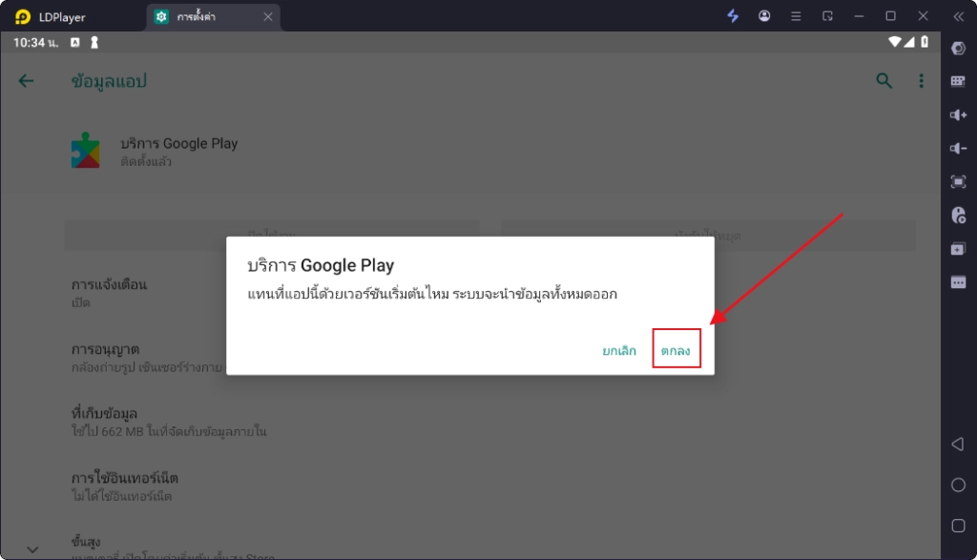Collapse the LDPlayer sidebar with double chevron
The width and height of the screenshot is (977, 560).
[x=958, y=17]
